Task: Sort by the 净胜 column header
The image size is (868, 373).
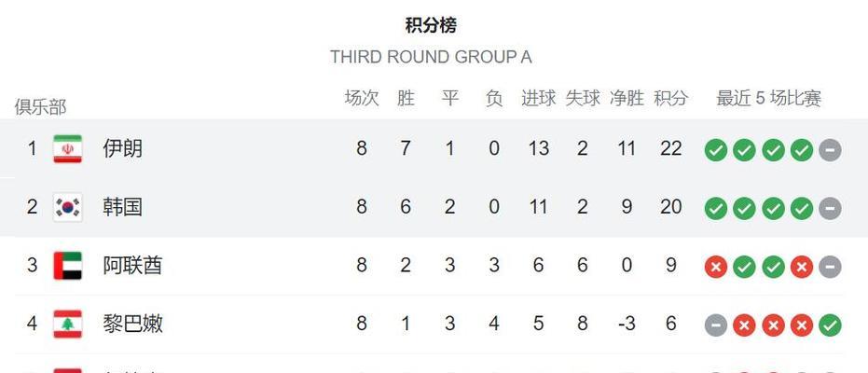Action: pyautogui.click(x=627, y=98)
